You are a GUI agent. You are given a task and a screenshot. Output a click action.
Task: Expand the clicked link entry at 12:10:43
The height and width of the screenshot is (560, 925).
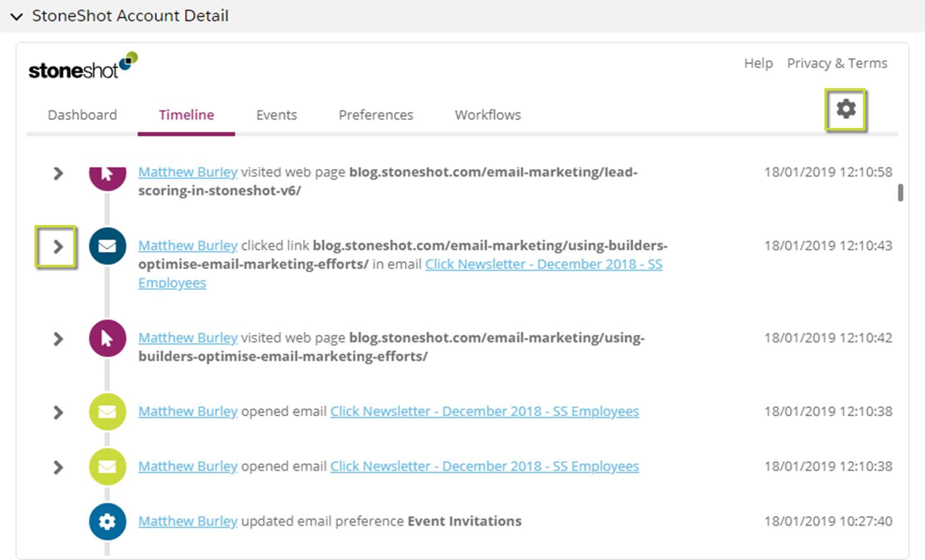(58, 247)
